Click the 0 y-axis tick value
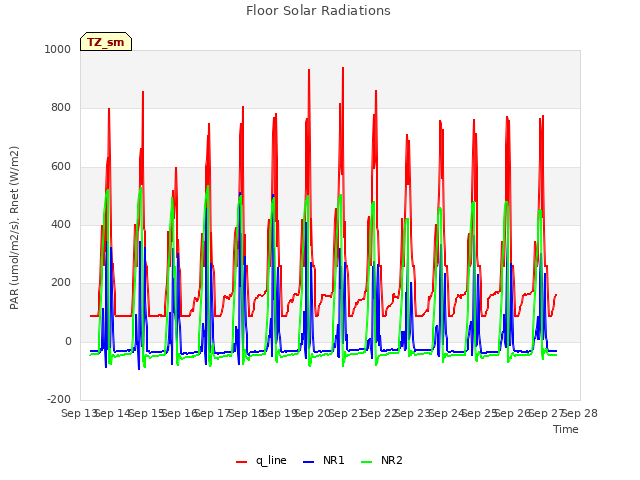 click(68, 341)
